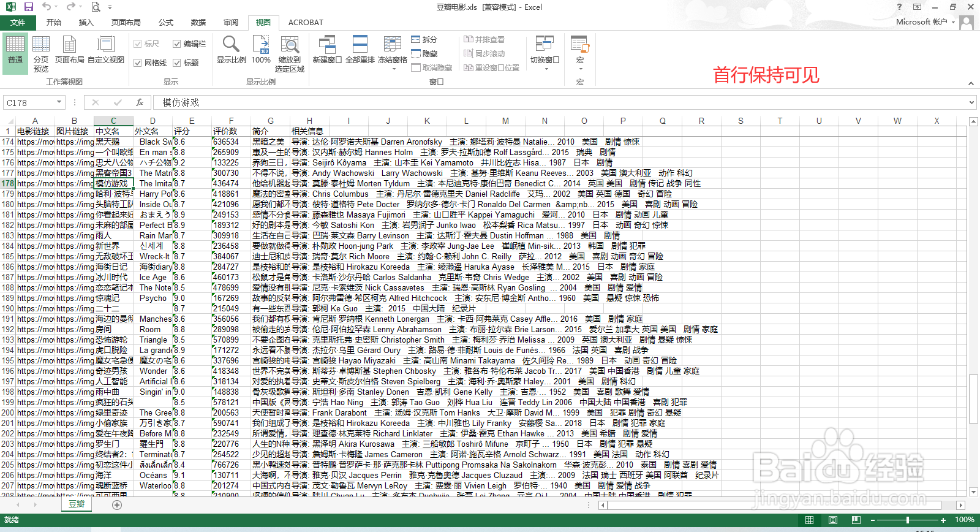This screenshot has width=980, height=532.
Task: Set zoom to 100%
Action: point(261,49)
